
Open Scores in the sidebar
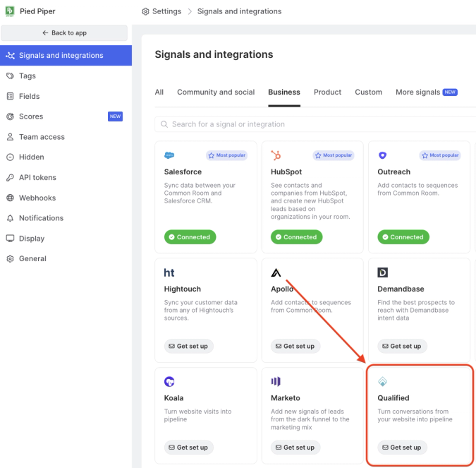point(66,116)
